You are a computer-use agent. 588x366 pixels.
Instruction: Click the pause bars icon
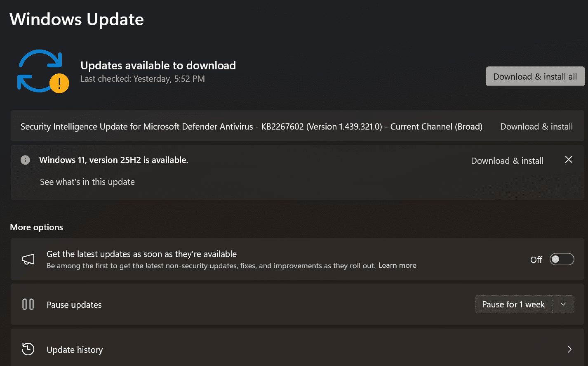28,305
